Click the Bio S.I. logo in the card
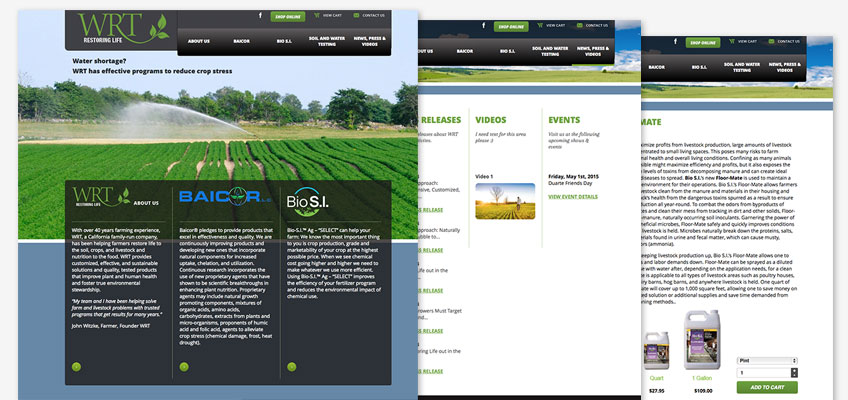The height and width of the screenshot is (400, 848). click(x=308, y=202)
